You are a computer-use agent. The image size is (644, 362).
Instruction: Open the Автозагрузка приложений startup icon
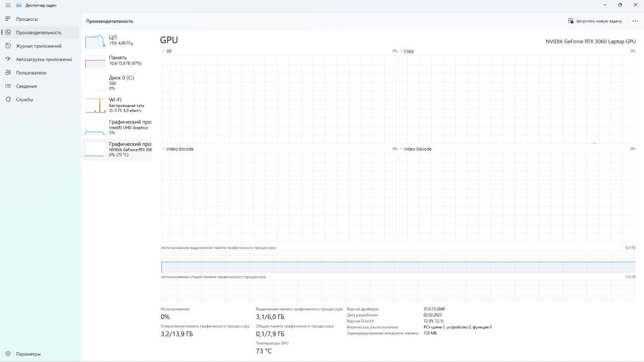pos(8,59)
